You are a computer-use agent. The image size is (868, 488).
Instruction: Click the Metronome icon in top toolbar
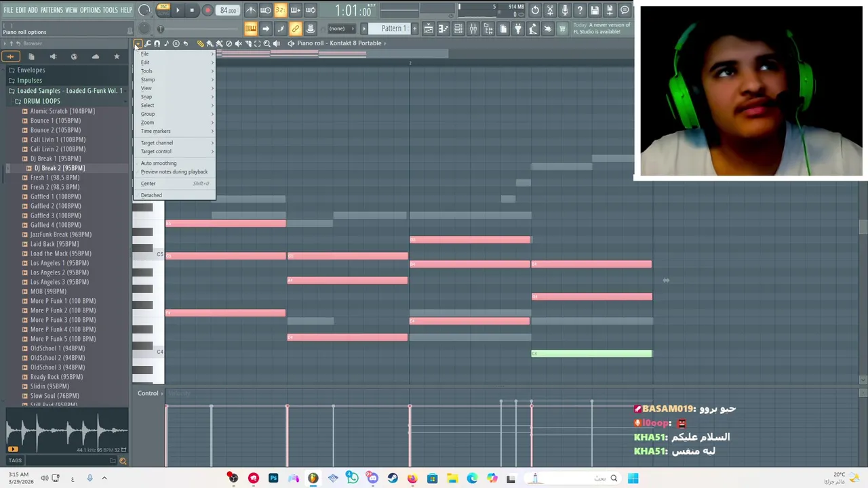(251, 10)
